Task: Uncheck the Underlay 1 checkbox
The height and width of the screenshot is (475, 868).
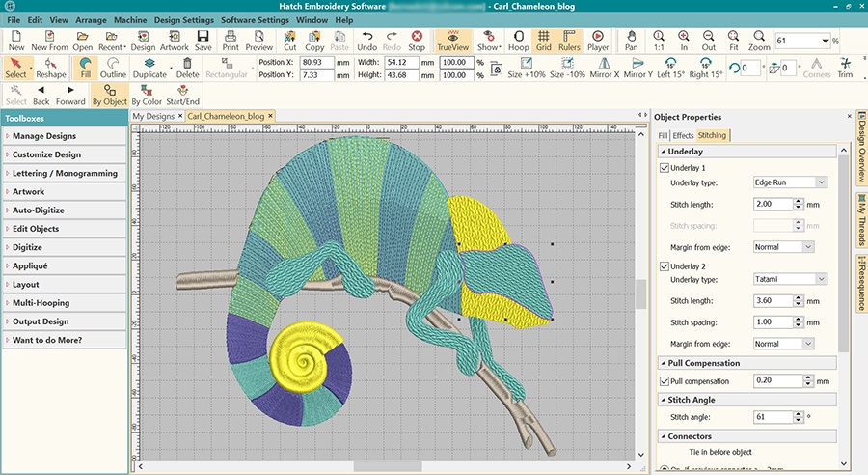Action: coord(665,168)
